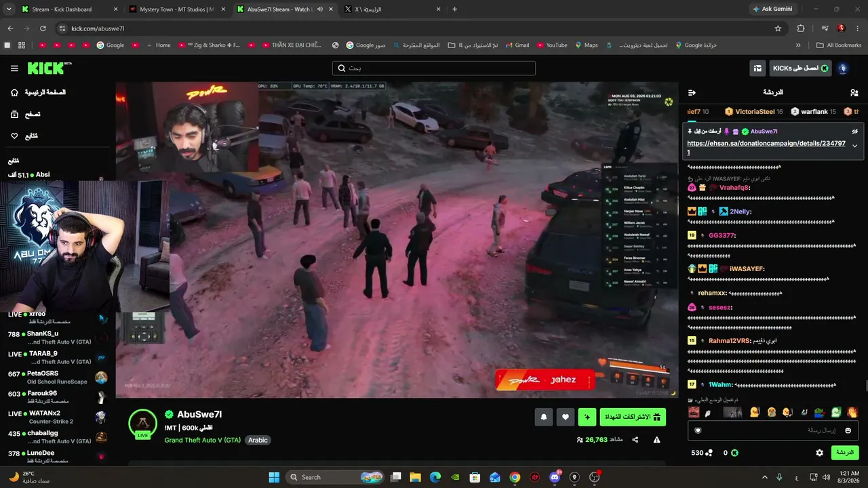Open the Kick sidebar hamburger menu
Viewport: 868px width, 488px height.
coord(14,68)
